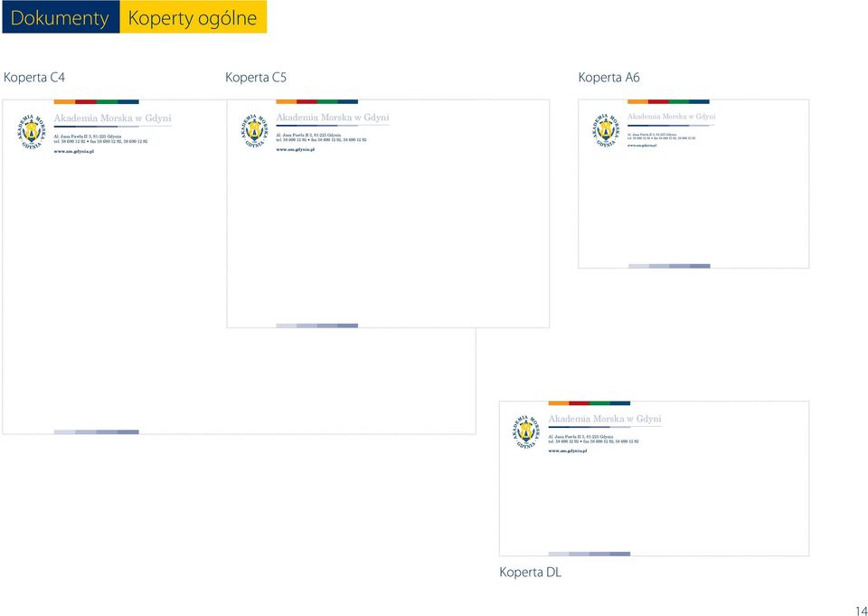Viewport: 868px width, 616px height.
Task: Click the pale blue bar at the DL envelope's bottom
Action: [589, 554]
